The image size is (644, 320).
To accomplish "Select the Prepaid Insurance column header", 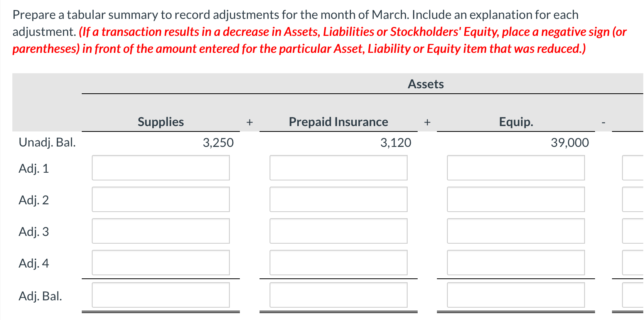I will (338, 121).
